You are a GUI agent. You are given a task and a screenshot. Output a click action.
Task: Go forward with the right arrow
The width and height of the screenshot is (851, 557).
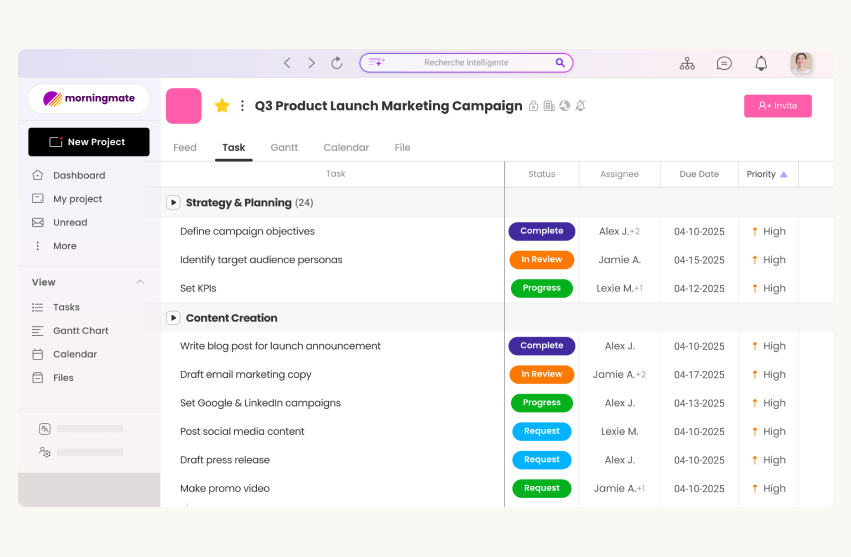(x=312, y=63)
